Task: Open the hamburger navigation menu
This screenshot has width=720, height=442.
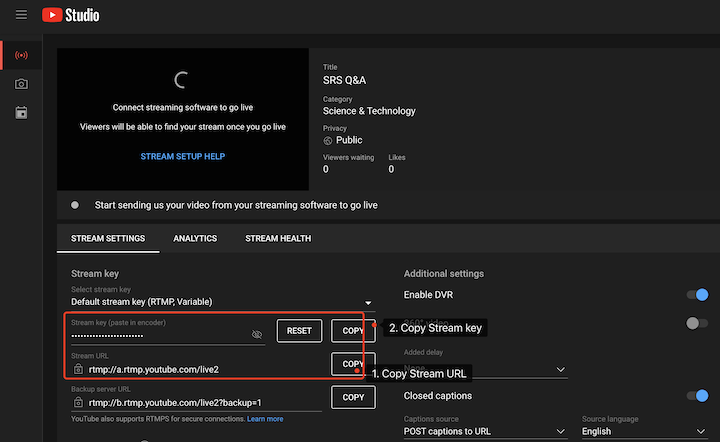Action: coord(21,15)
